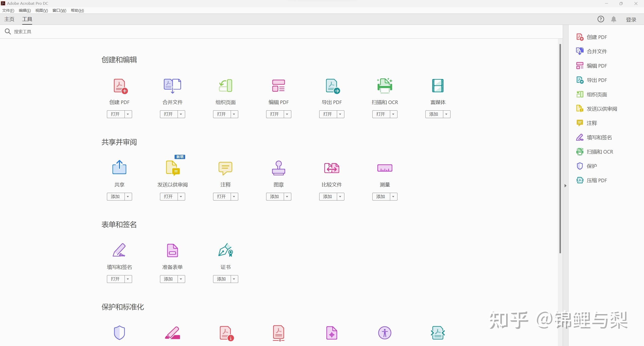Open dropdown arrow beside 图章 添加 button
This screenshot has height=346, width=644.
(287, 196)
